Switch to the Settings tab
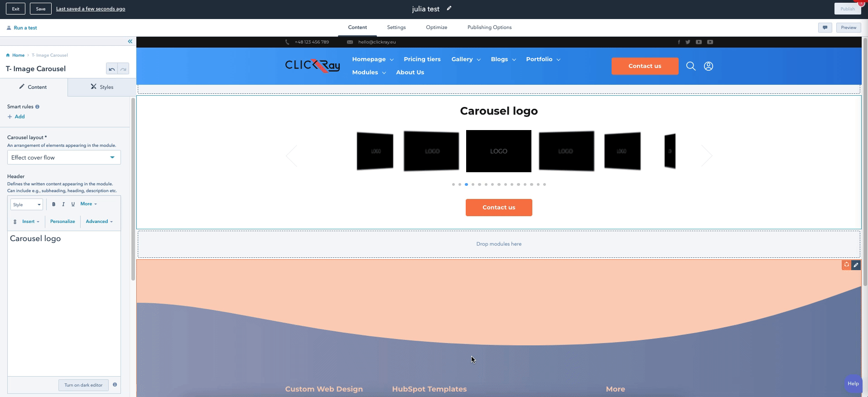 (396, 28)
